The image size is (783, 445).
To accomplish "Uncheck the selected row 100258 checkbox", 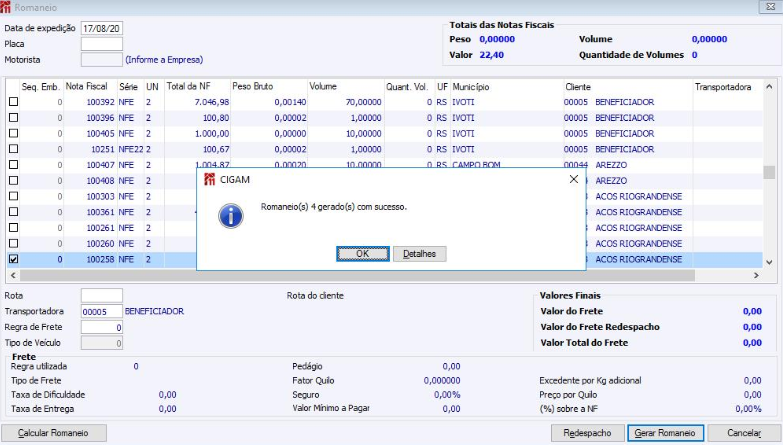I will [13, 259].
